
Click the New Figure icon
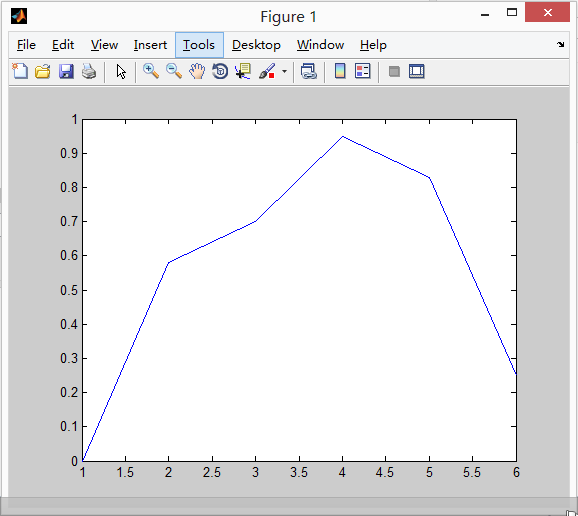pos(20,71)
